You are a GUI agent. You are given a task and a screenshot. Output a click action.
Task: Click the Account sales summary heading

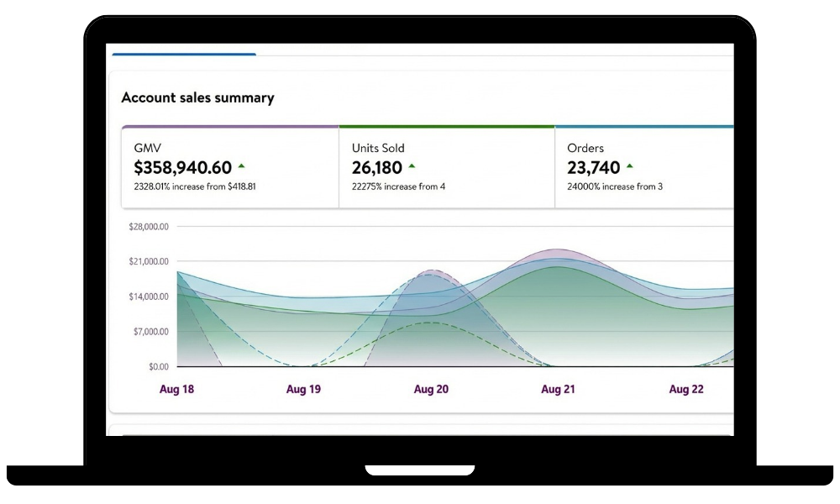[197, 97]
